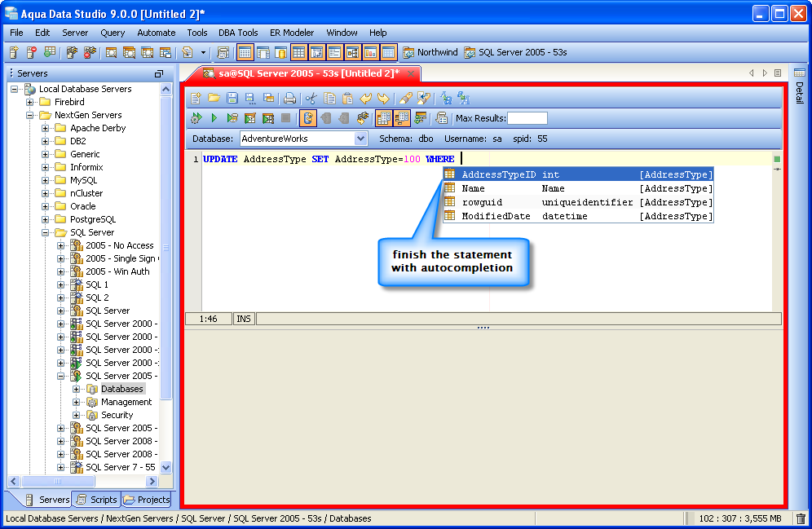Open the DBA Tools menu
This screenshot has width=812, height=529.
pos(238,33)
